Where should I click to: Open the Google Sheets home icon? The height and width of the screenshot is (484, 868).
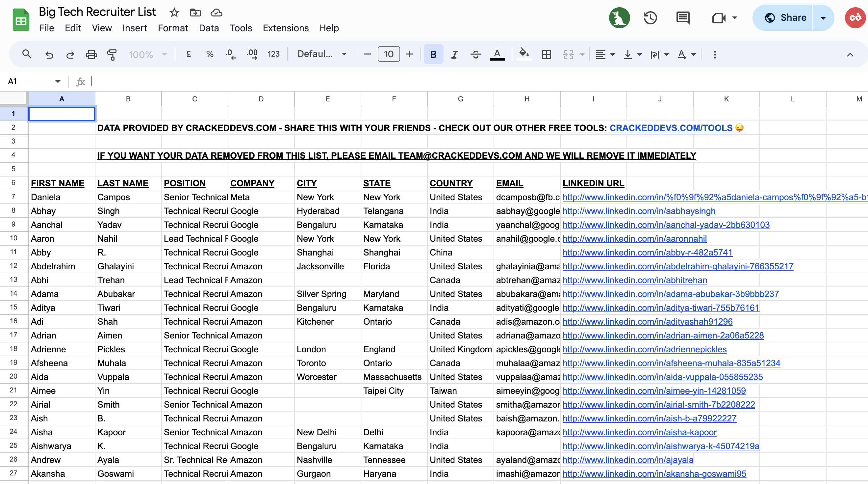pyautogui.click(x=21, y=19)
